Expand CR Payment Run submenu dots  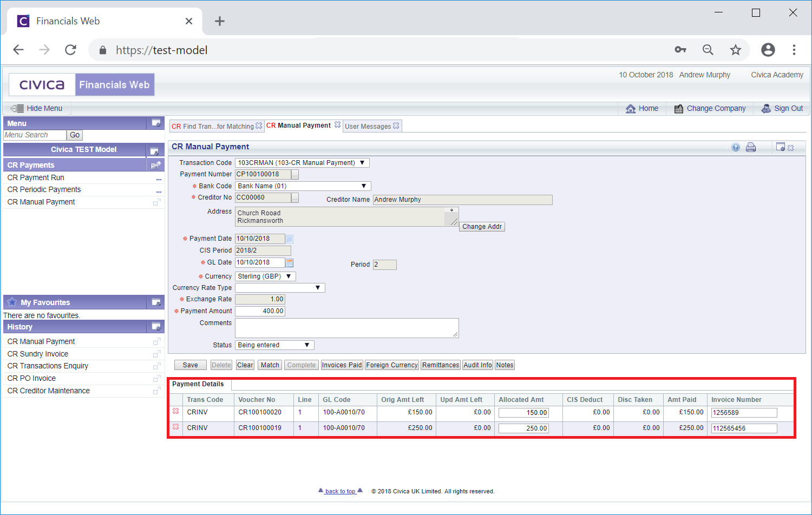tap(159, 179)
